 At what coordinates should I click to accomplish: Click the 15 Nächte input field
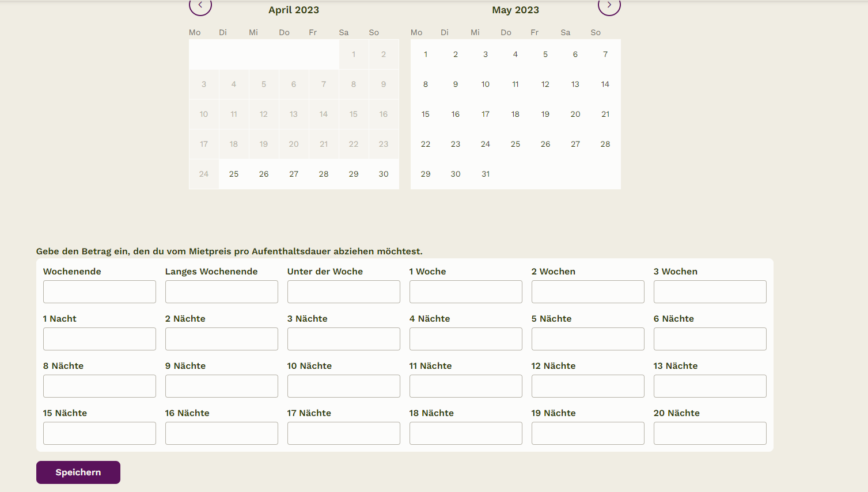click(100, 433)
